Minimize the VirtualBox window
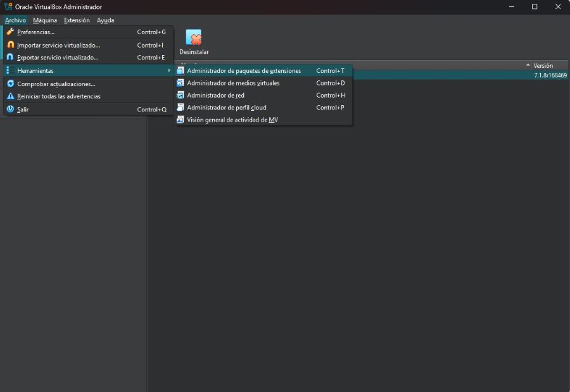 512,6
